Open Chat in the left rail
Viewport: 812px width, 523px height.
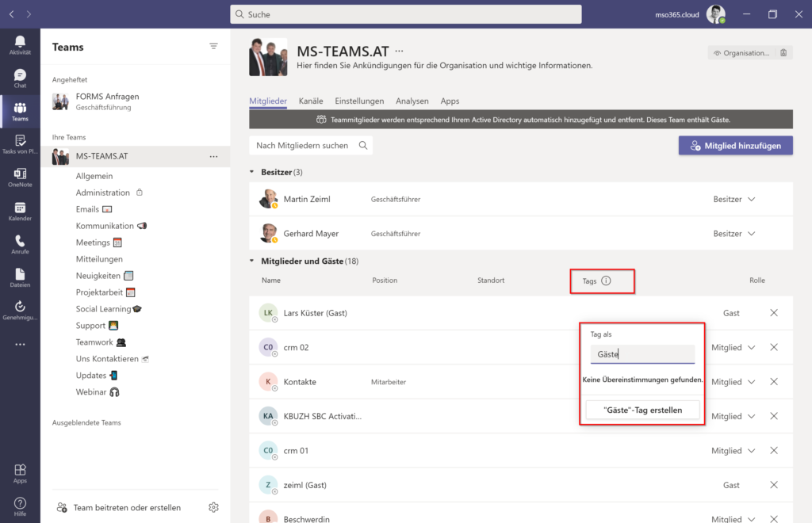point(20,78)
